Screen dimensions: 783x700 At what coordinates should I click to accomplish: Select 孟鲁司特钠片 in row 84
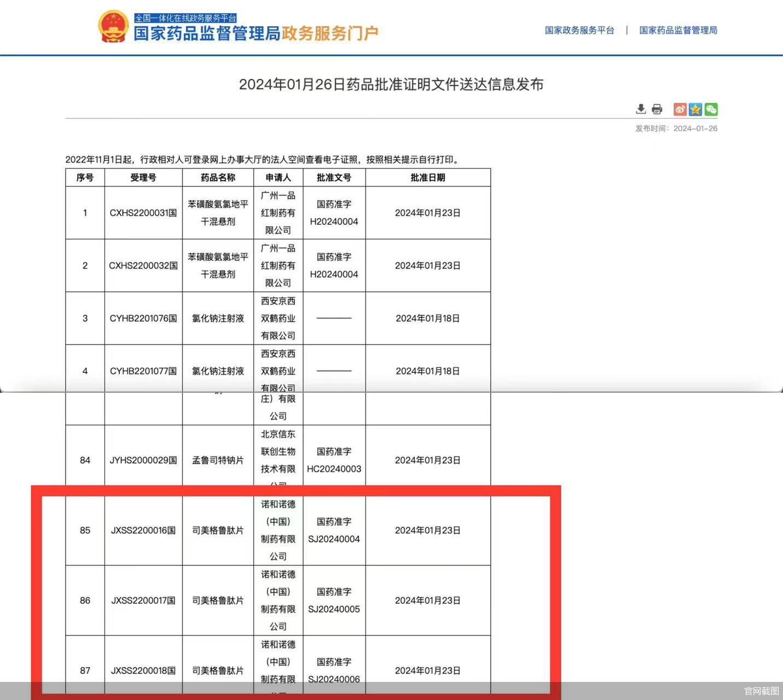217,460
